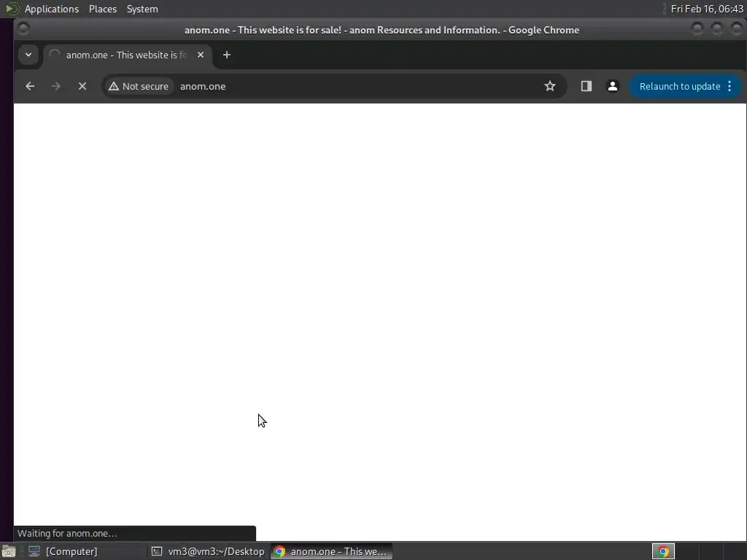The image size is (747, 560).
Task: View the Not secure site information
Action: pyautogui.click(x=139, y=86)
